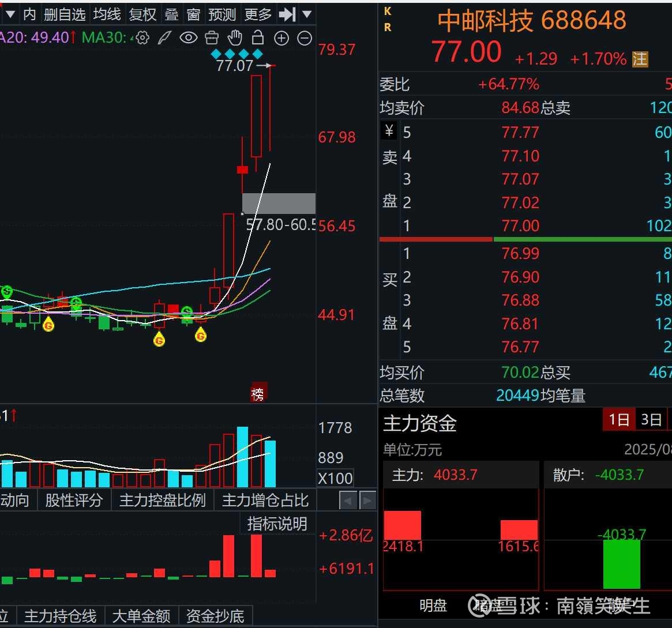The image size is (672, 628).
Task: Click buy 3 price 76.88
Action: pyautogui.click(x=520, y=300)
